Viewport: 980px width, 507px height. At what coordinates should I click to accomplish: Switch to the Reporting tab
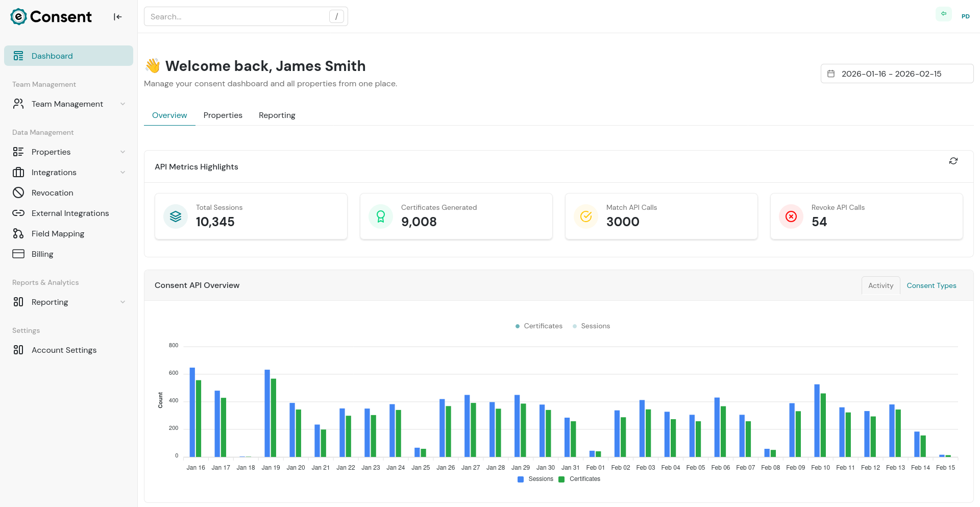pyautogui.click(x=277, y=115)
